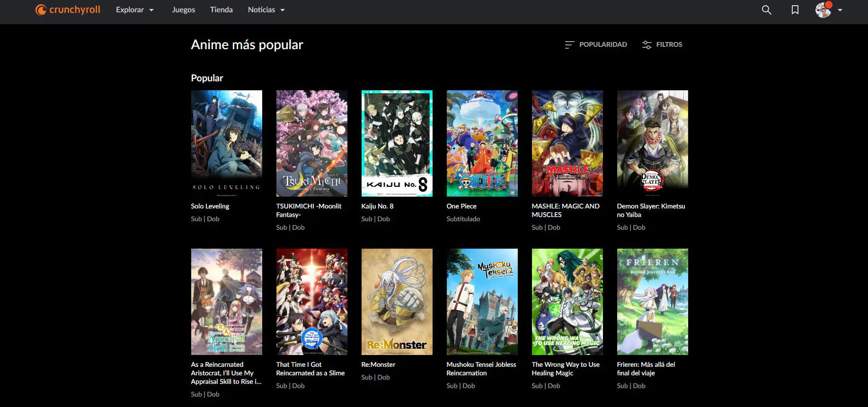The height and width of the screenshot is (407, 868).
Task: Expand the account dropdown arrow
Action: tap(840, 10)
